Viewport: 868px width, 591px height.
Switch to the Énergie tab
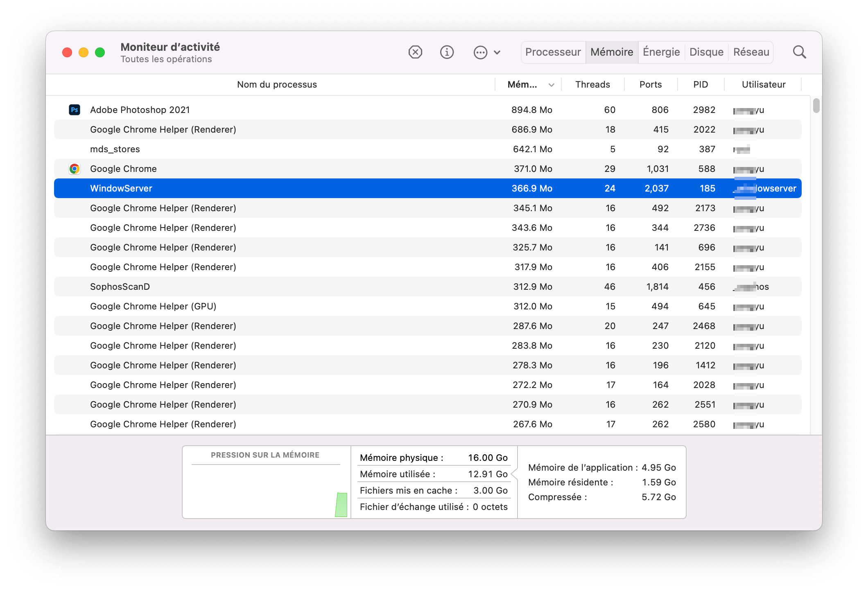pos(661,52)
